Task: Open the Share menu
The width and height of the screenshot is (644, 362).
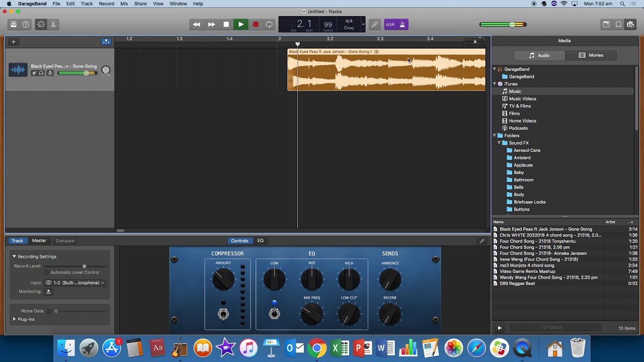Action: tap(140, 4)
